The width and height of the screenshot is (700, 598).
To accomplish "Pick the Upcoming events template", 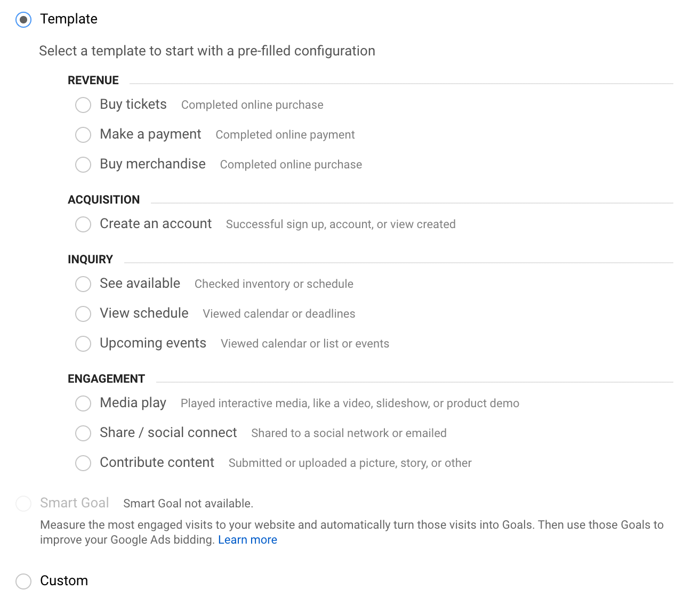I will 83,344.
